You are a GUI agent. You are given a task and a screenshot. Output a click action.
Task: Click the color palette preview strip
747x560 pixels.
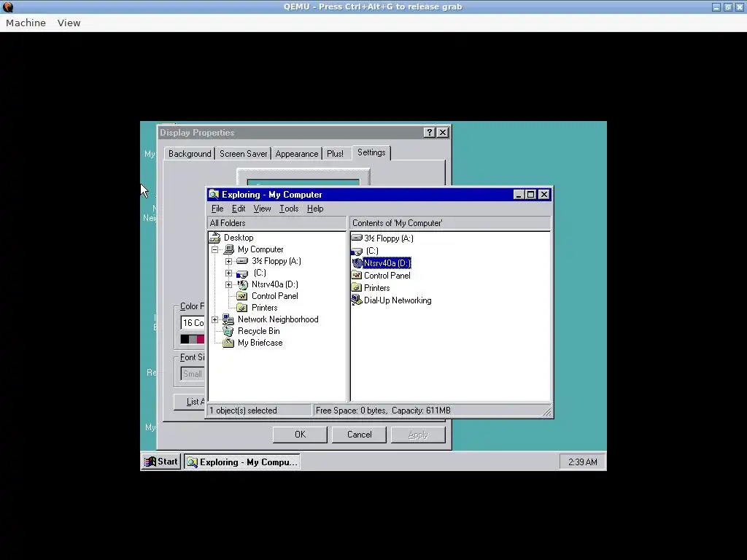pos(193,339)
